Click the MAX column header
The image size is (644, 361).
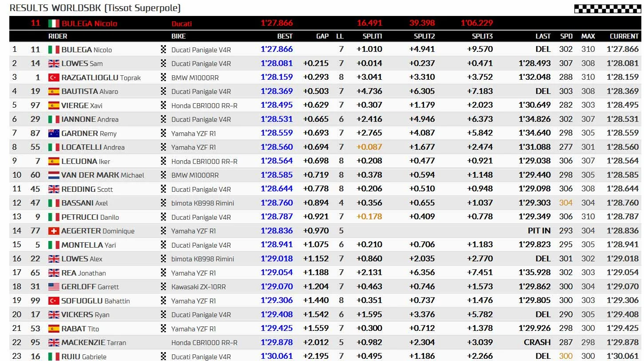pyautogui.click(x=588, y=36)
